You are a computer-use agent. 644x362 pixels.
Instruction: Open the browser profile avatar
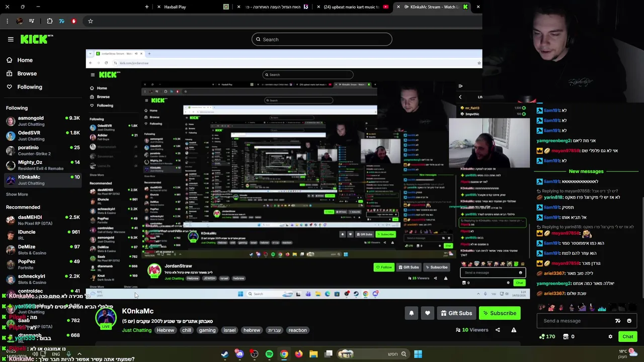click(x=19, y=21)
